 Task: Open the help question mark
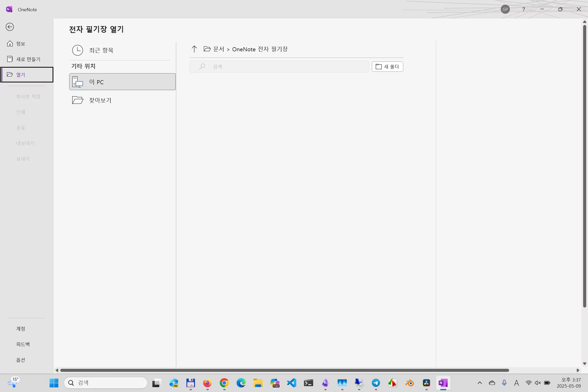(x=523, y=9)
